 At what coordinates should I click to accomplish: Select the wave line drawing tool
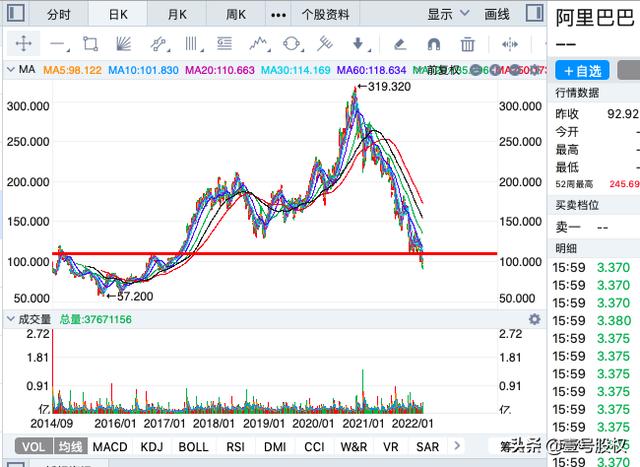pos(259,44)
